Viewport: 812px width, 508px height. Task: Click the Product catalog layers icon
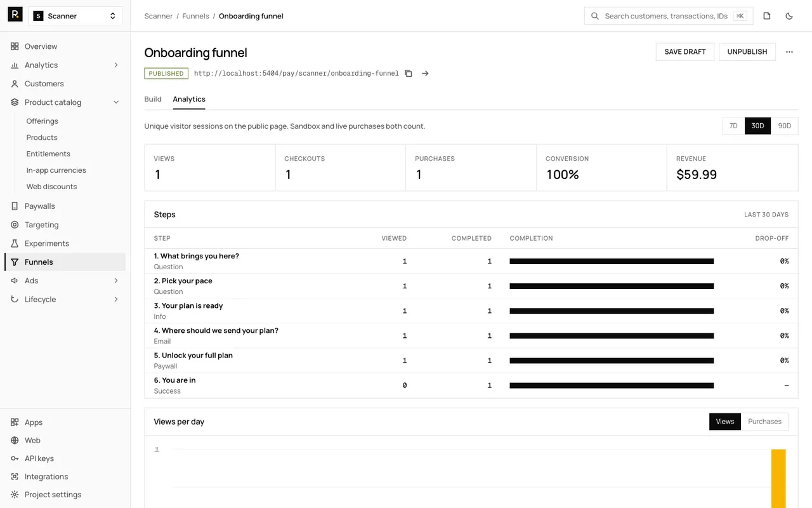(x=15, y=102)
